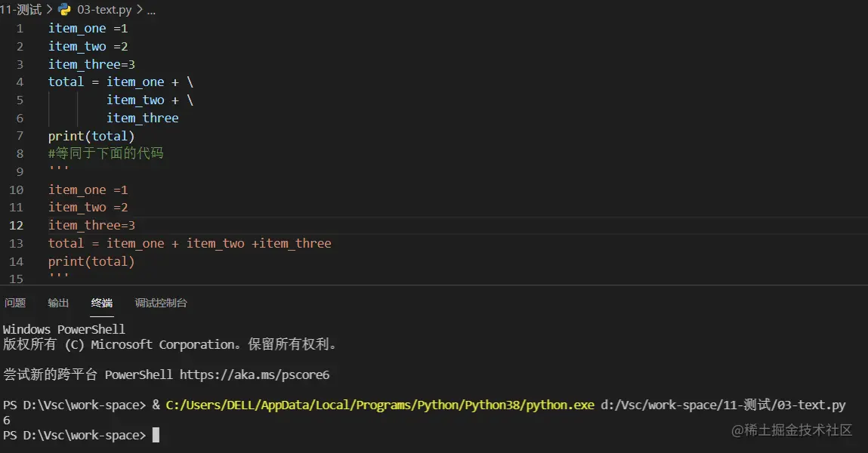This screenshot has height=453, width=868.
Task: Switch to the 输出 panel tab
Action: pyautogui.click(x=58, y=303)
